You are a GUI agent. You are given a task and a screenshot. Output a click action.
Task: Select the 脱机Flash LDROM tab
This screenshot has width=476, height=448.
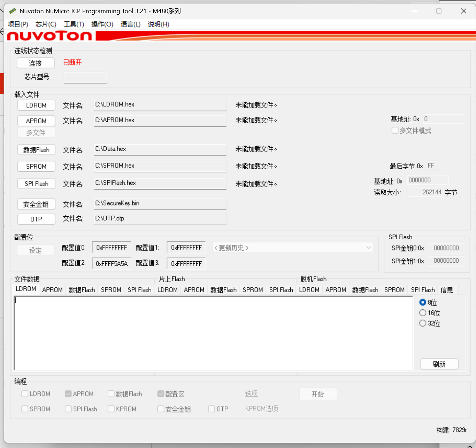(x=309, y=290)
